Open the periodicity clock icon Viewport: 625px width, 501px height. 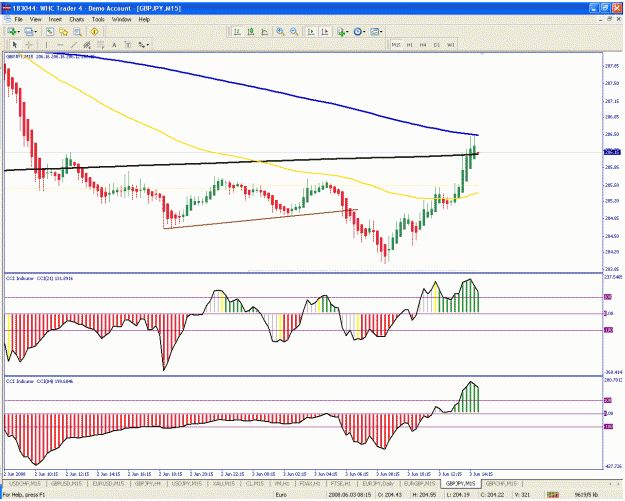pos(358,32)
